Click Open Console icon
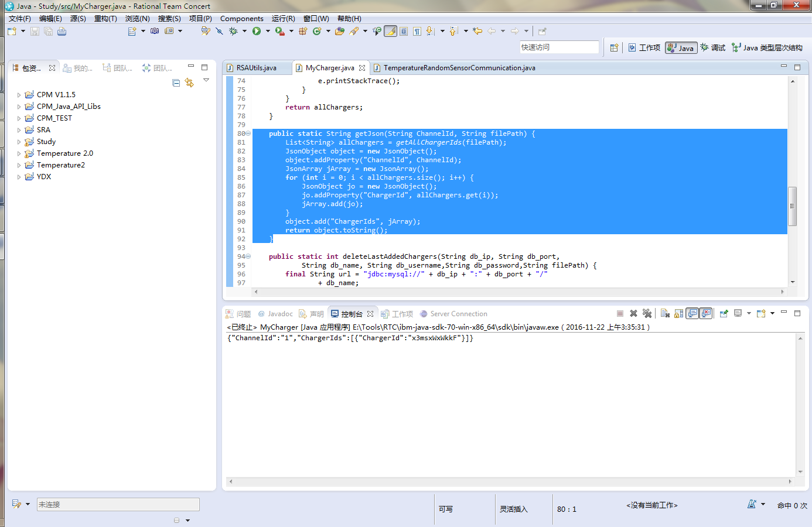The image size is (812, 527). click(x=761, y=314)
